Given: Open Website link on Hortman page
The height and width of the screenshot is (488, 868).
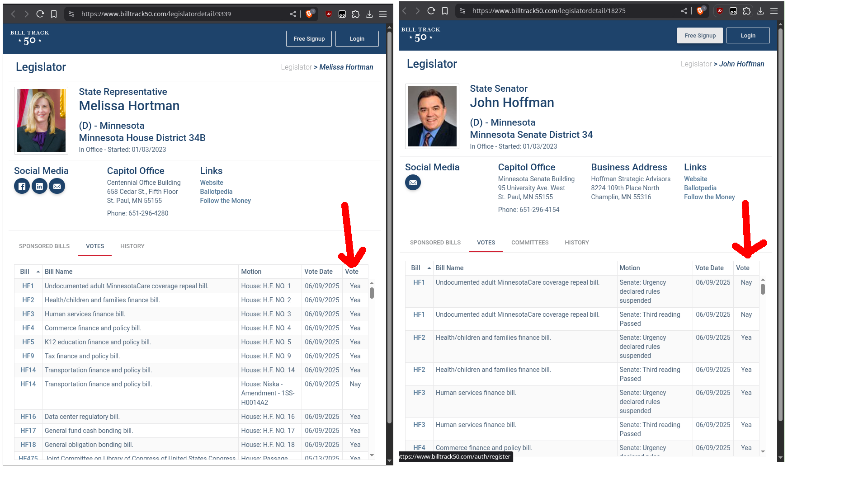Looking at the screenshot, I should pyautogui.click(x=212, y=183).
